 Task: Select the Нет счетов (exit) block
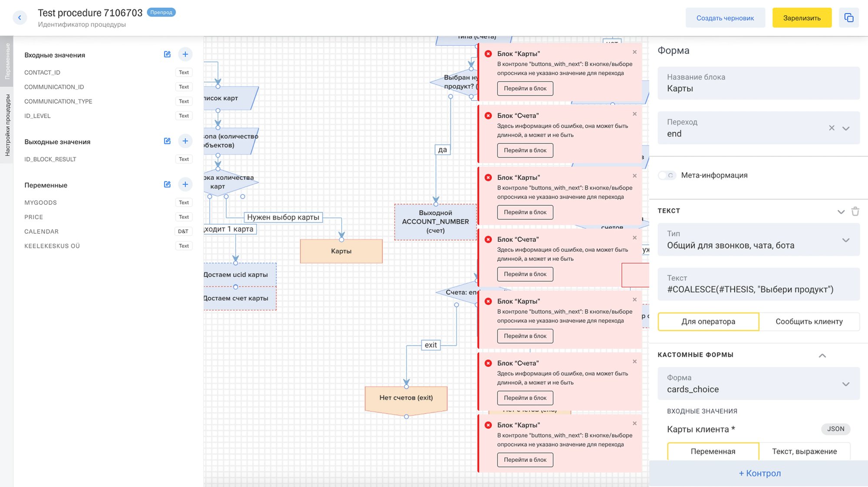[406, 400]
